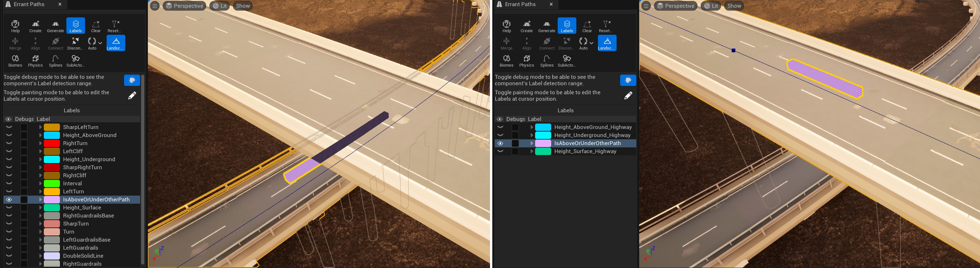
Task: Open the Biomes tool in the right panel
Action: (506, 60)
